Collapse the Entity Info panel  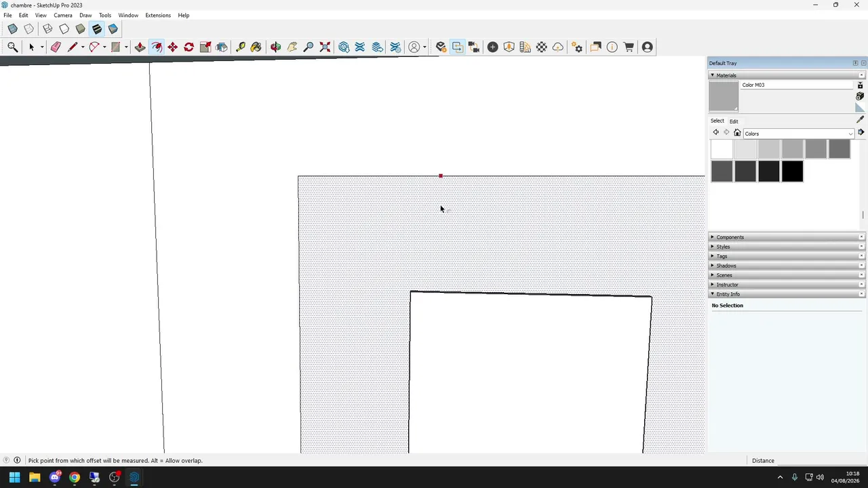[x=786, y=294]
